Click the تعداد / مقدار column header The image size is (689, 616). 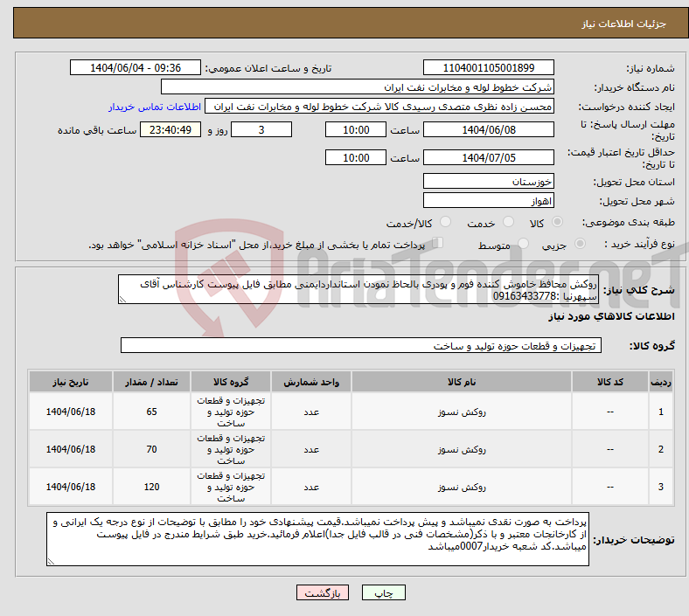pyautogui.click(x=151, y=382)
